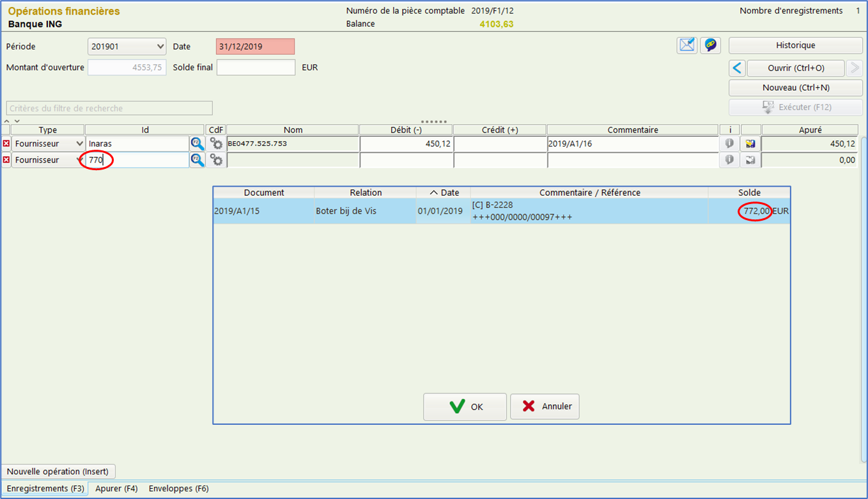Click the Solde column header in popup
868x499 pixels.
[x=749, y=193]
